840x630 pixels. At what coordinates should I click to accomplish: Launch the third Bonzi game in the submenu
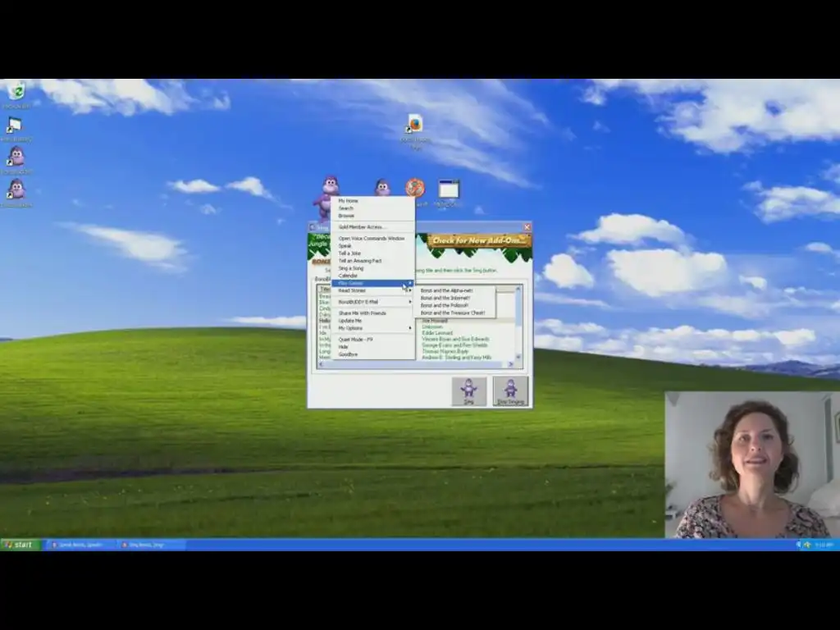coord(455,305)
